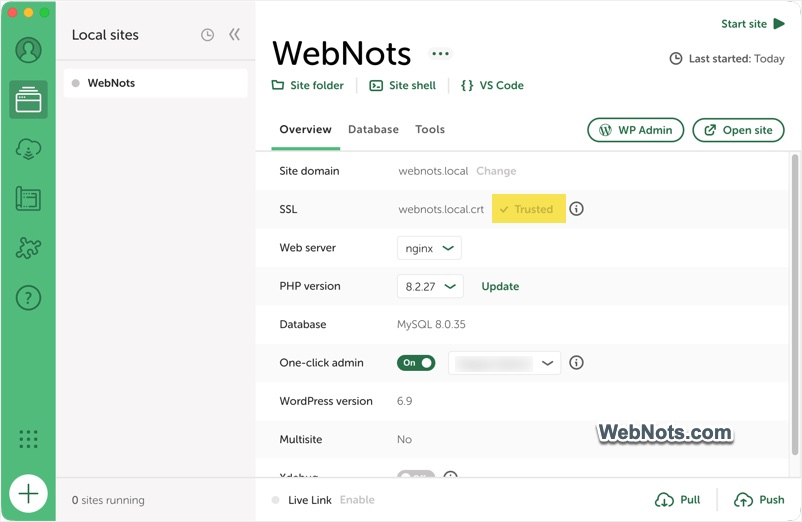
Task: Click Start site play button
Action: 752,24
